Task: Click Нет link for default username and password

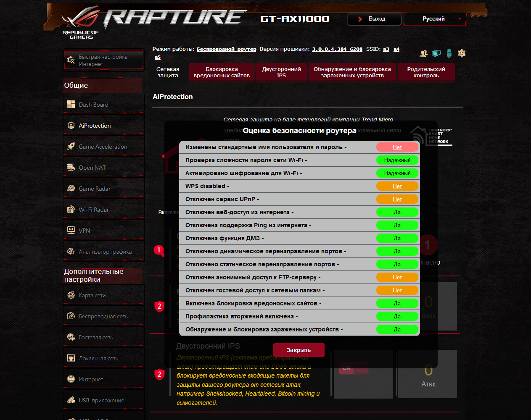Action: (x=397, y=147)
